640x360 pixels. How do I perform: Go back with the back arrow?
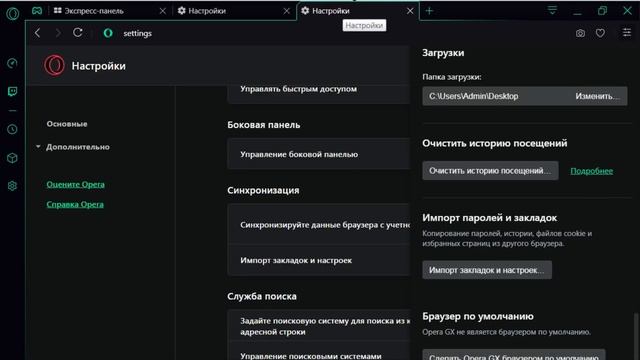coord(38,33)
